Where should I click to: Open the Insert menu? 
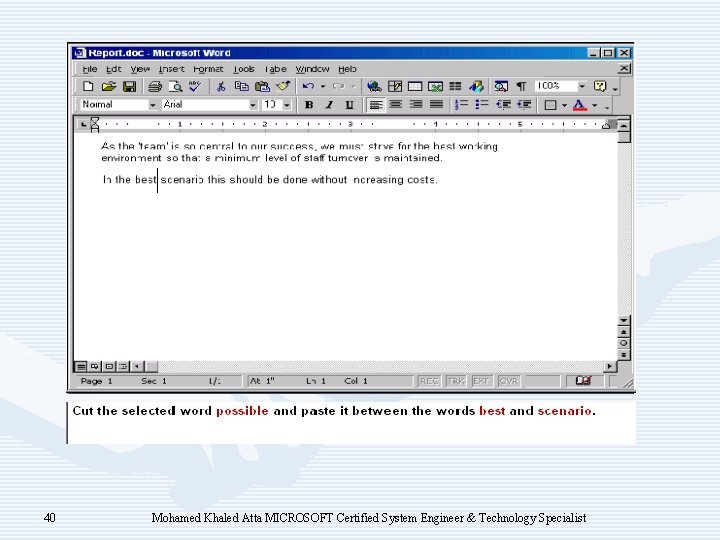pos(171,69)
